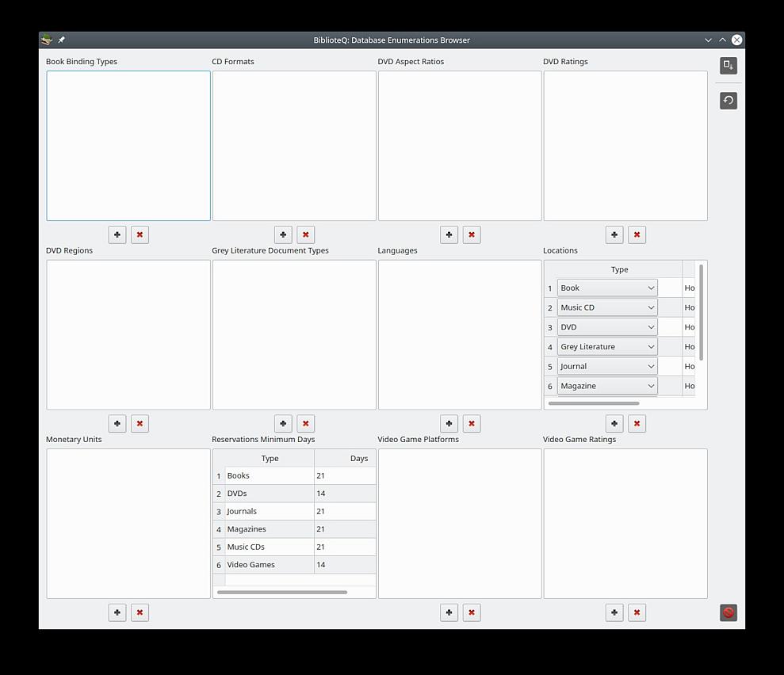Click the Reservations Minimum Days horizontal scrollbar

(282, 592)
